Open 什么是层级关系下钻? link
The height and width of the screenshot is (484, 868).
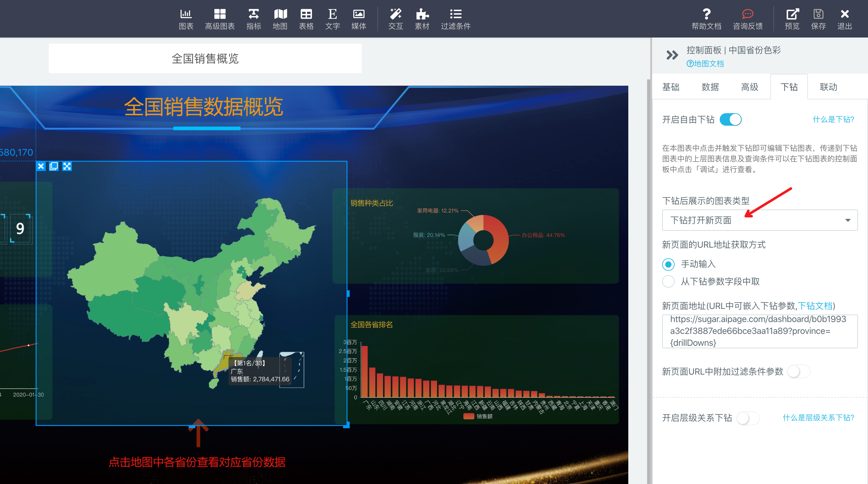point(818,418)
